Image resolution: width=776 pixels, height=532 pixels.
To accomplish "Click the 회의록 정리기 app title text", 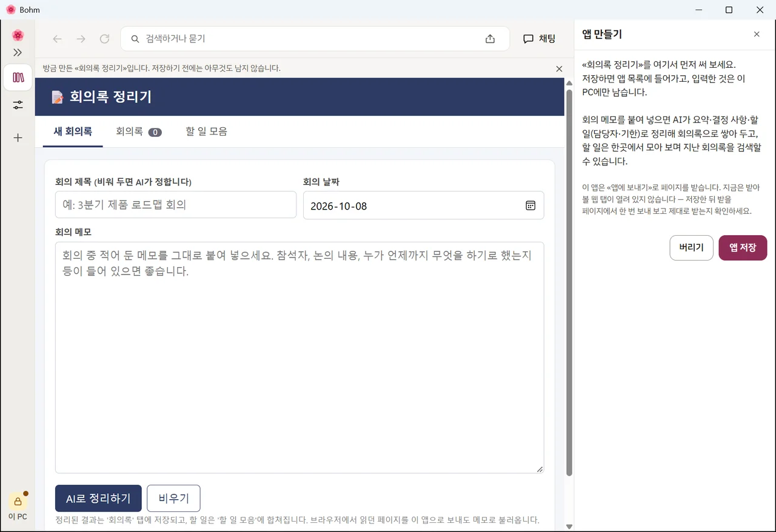I will coord(110,97).
